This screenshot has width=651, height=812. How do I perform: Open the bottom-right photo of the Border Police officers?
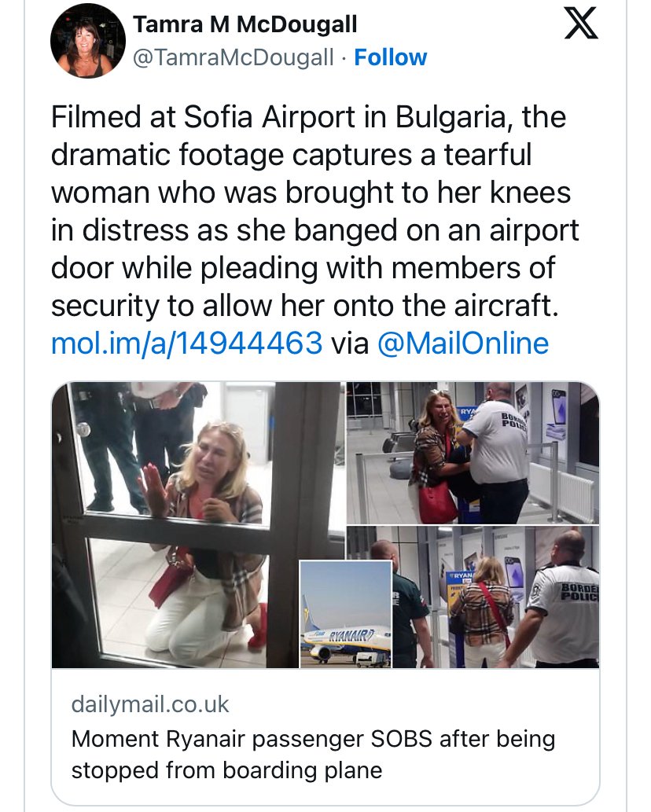click(x=503, y=597)
